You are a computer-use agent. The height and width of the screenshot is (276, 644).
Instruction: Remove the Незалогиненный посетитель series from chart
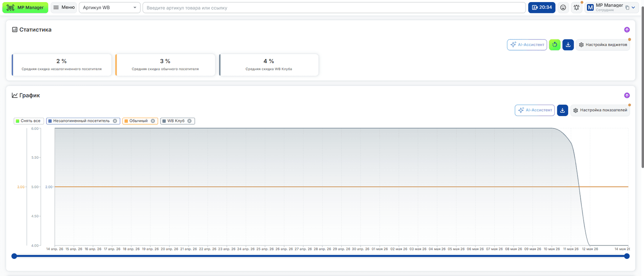pos(115,121)
